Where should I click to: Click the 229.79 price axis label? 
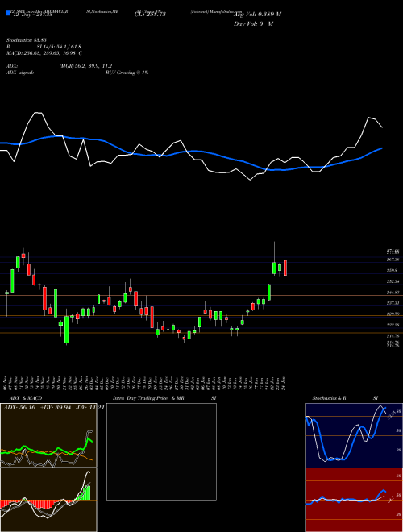coord(393,314)
